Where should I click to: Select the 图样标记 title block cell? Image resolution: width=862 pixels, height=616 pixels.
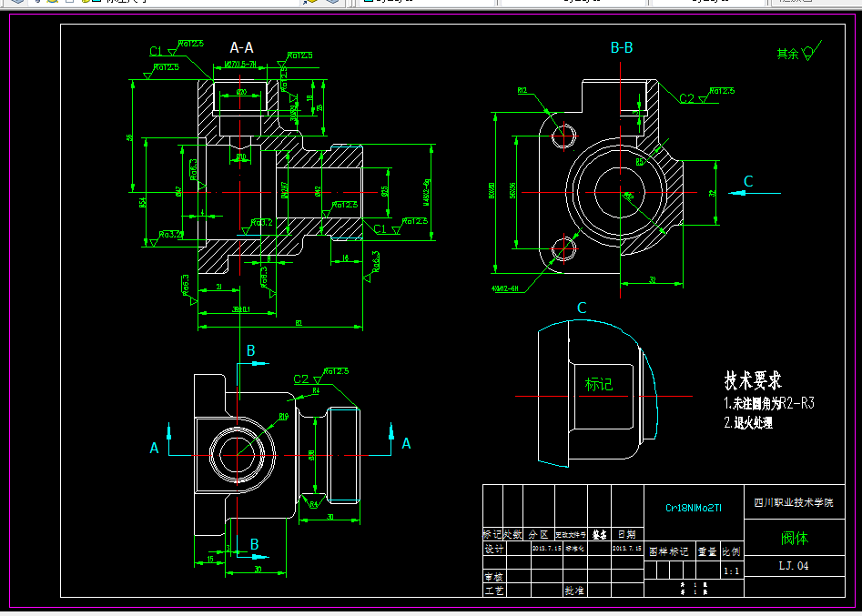669,551
